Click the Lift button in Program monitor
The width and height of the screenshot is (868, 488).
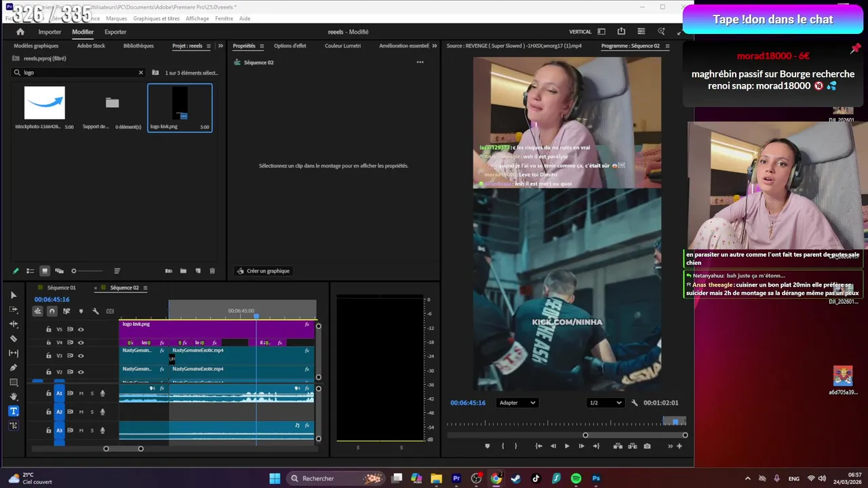tap(618, 446)
